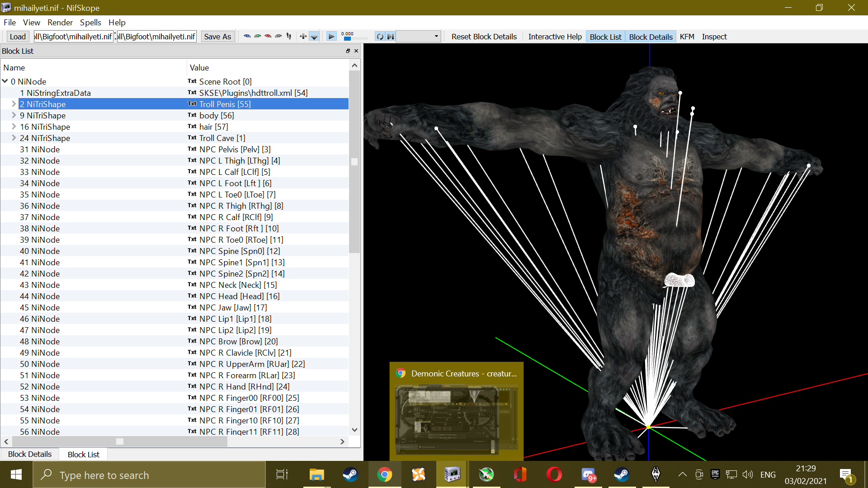Click the Flip view icon with arrows
868x488 pixels.
[x=303, y=37]
